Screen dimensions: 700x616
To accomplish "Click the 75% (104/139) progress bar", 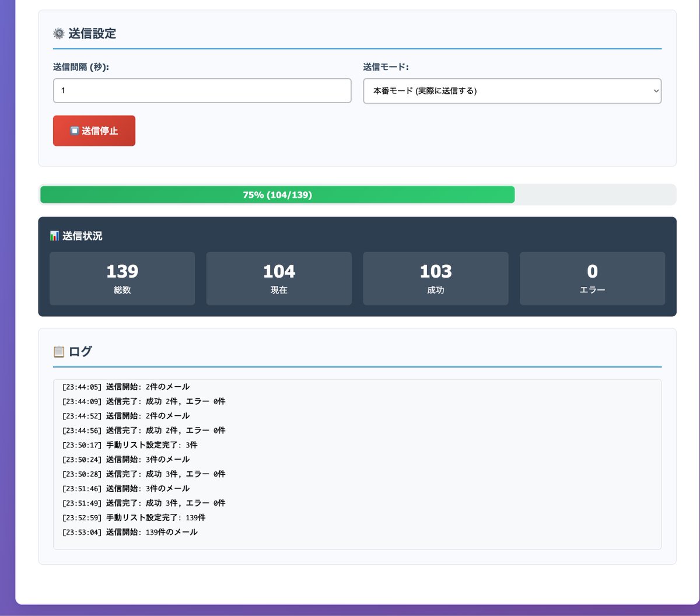I will coord(357,195).
